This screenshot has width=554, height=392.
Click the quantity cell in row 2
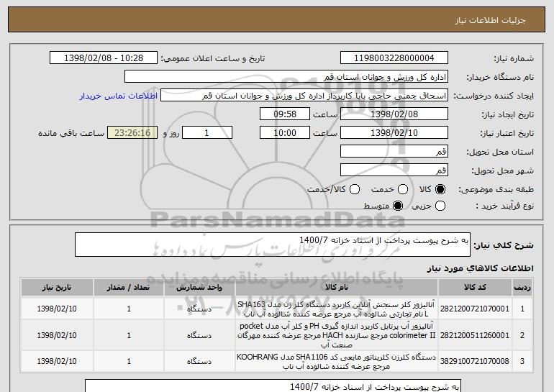(129, 335)
